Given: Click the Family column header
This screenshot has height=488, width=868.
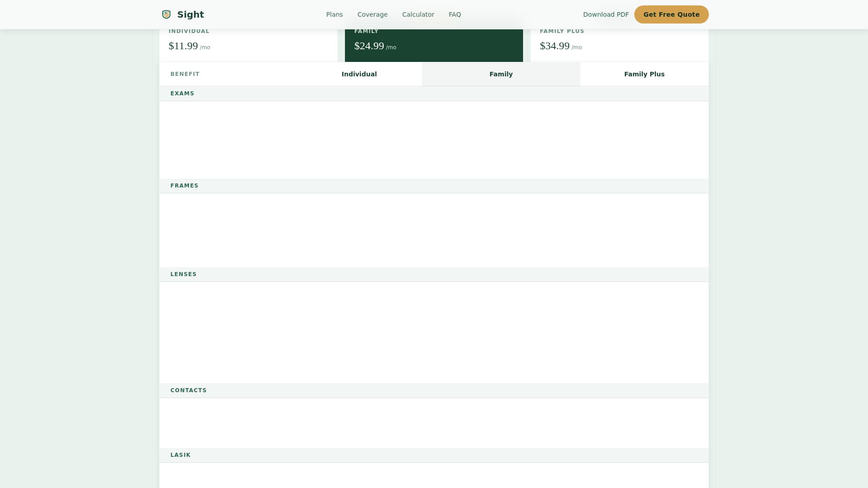Looking at the screenshot, I should click(x=501, y=74).
